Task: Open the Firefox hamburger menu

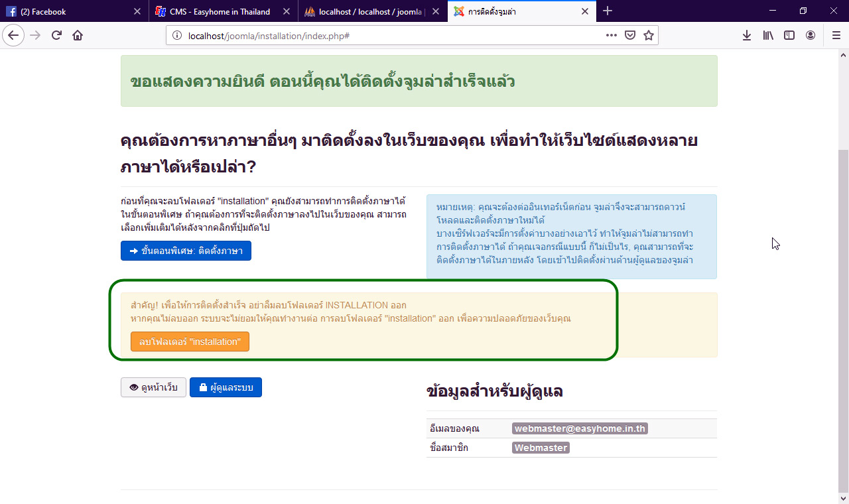Action: pyautogui.click(x=835, y=34)
